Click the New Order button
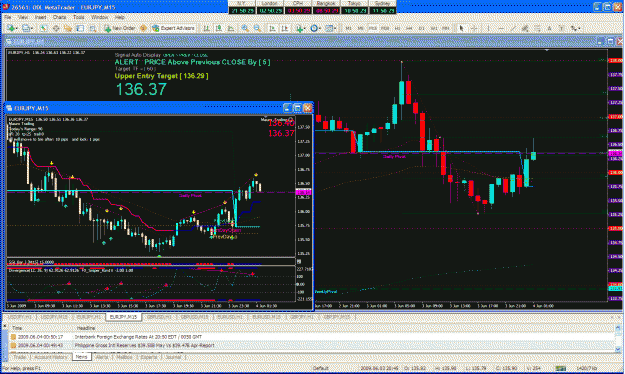This screenshot has width=625, height=374. tap(120, 28)
